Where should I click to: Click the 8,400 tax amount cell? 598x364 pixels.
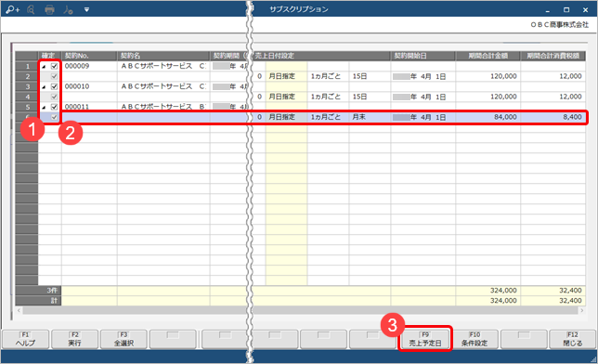pos(553,117)
